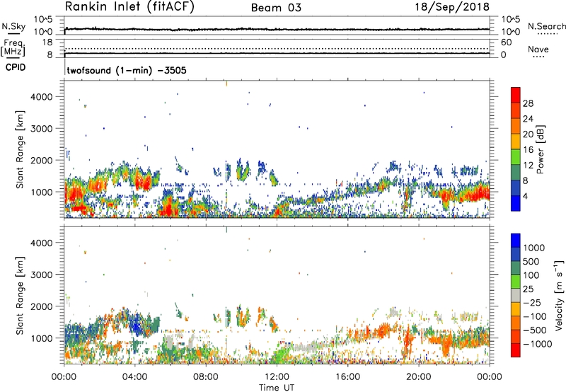
Task: Click the '60' Nave axis tick
Action: click(x=506, y=42)
